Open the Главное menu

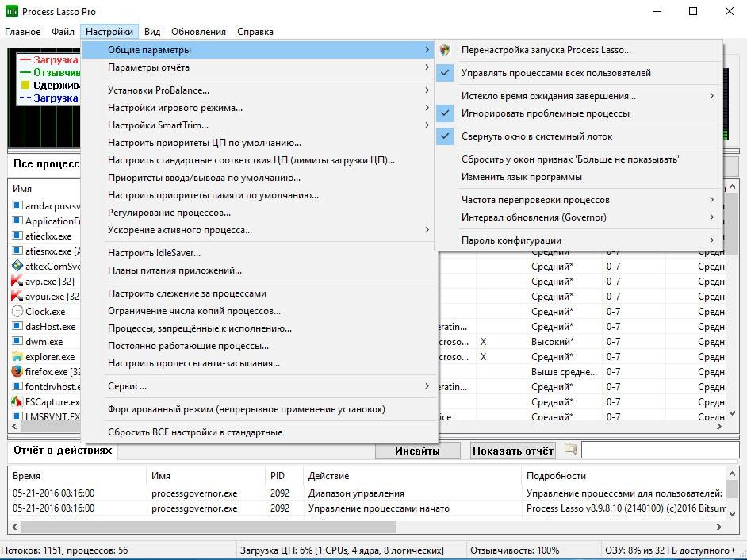pos(22,32)
